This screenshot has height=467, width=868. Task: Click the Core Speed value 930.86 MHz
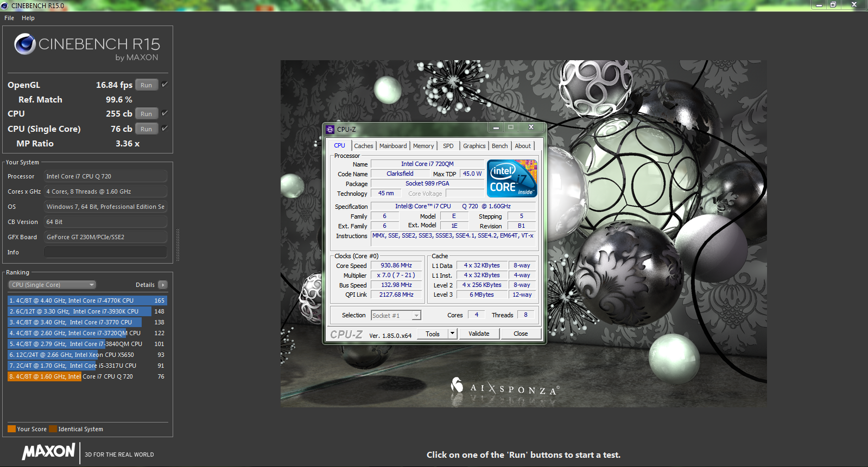click(x=396, y=266)
